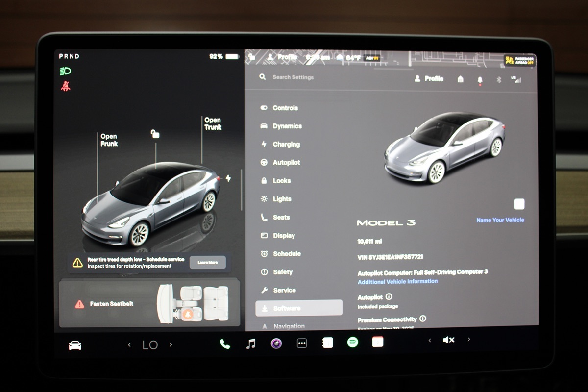Screen dimensions: 588x392
Task: Unmute using the speaker volume icon
Action: click(448, 340)
